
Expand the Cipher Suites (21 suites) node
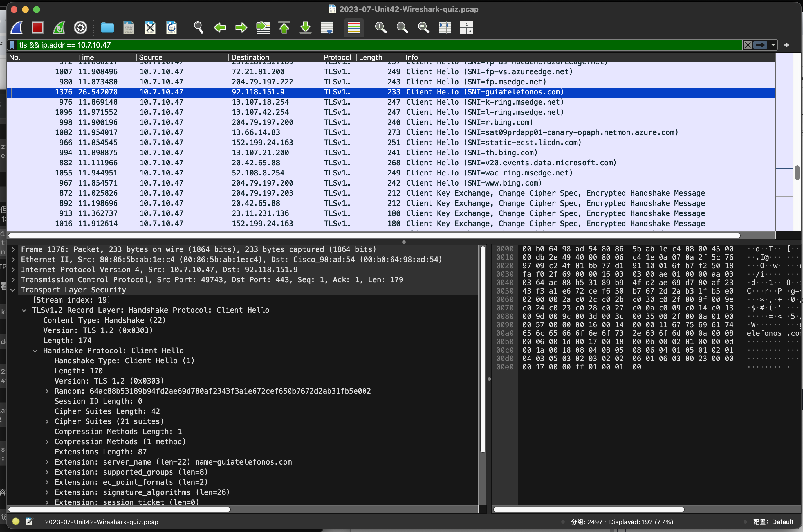[47, 421]
